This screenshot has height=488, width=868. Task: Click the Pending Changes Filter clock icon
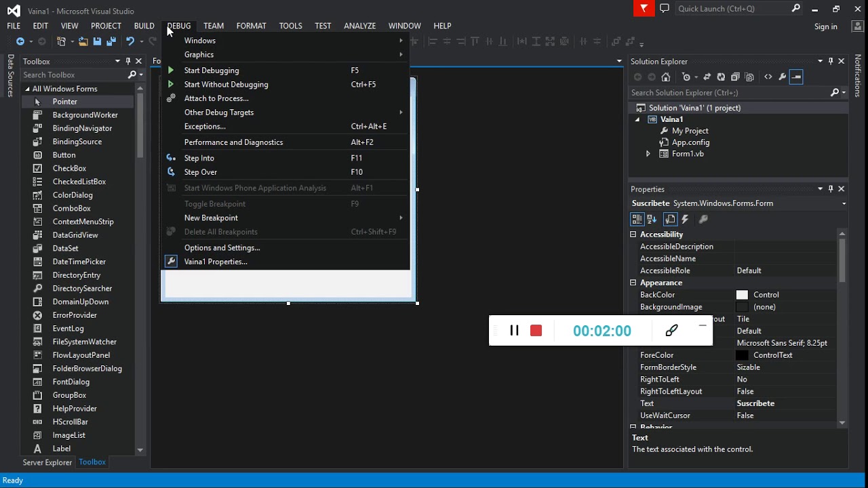pos(686,77)
